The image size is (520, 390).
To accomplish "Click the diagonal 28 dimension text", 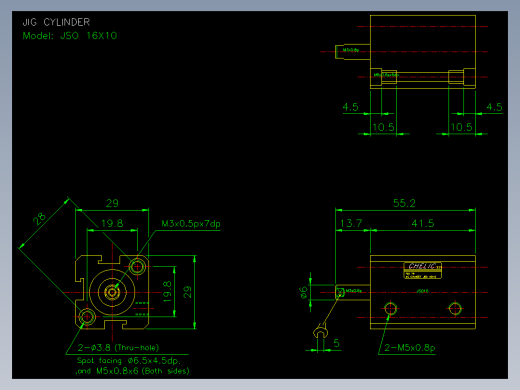I will tap(39, 219).
